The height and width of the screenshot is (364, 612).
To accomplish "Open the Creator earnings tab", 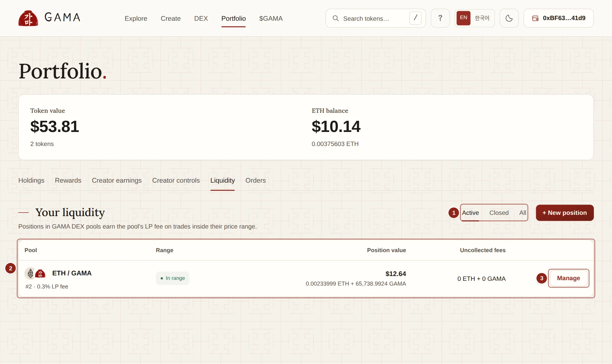I will click(117, 180).
